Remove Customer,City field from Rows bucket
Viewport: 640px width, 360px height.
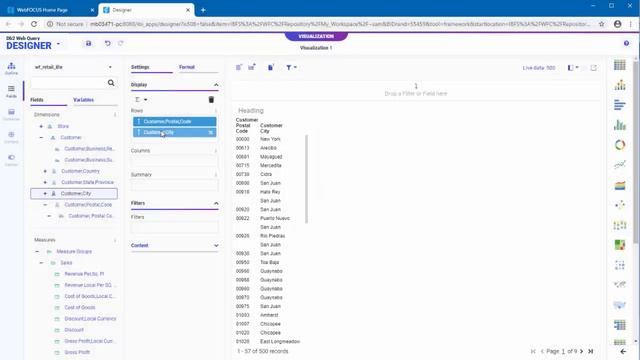tap(211, 132)
